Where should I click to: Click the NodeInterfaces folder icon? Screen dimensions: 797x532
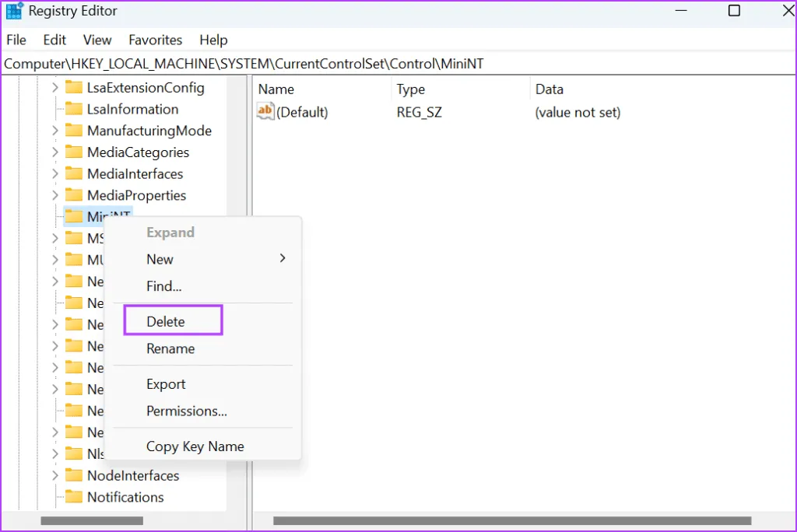pyautogui.click(x=74, y=475)
